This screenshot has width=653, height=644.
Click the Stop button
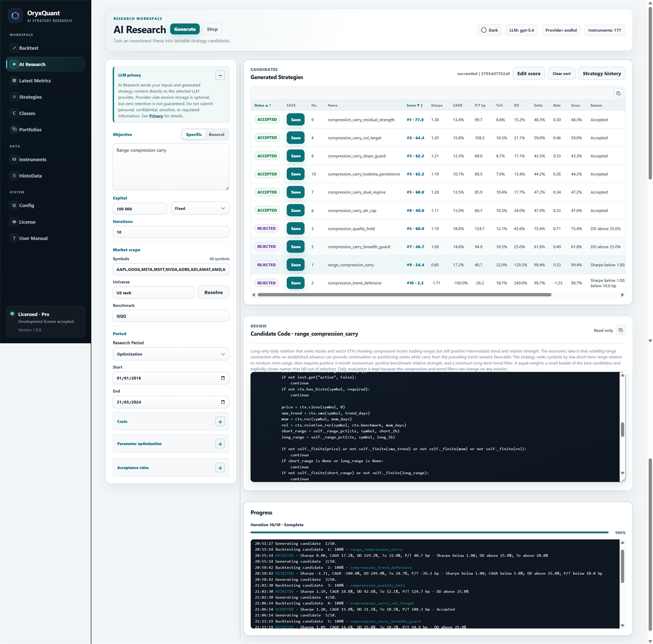(x=212, y=29)
